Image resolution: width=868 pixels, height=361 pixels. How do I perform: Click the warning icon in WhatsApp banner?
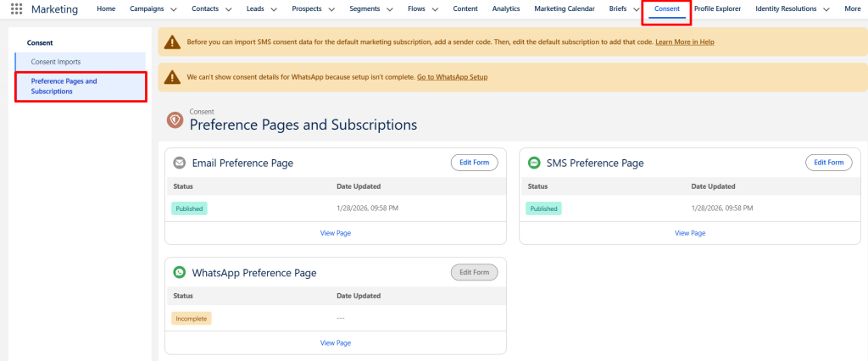[x=173, y=77]
